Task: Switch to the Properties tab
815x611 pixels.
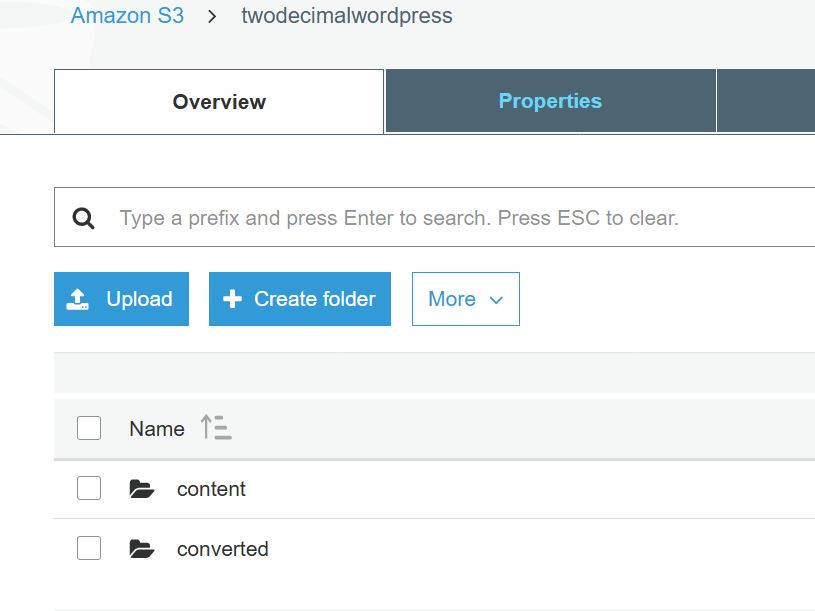Action: [x=550, y=101]
